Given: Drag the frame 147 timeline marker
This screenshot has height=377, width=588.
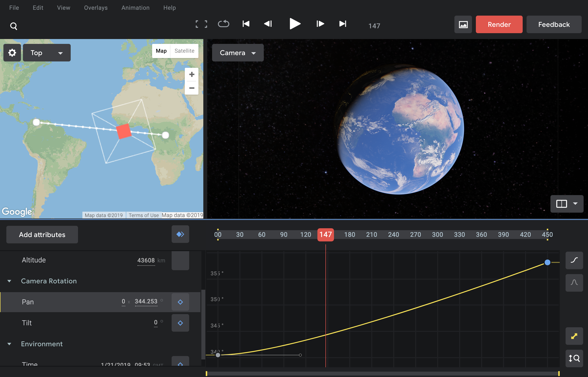Looking at the screenshot, I should tap(326, 234).
